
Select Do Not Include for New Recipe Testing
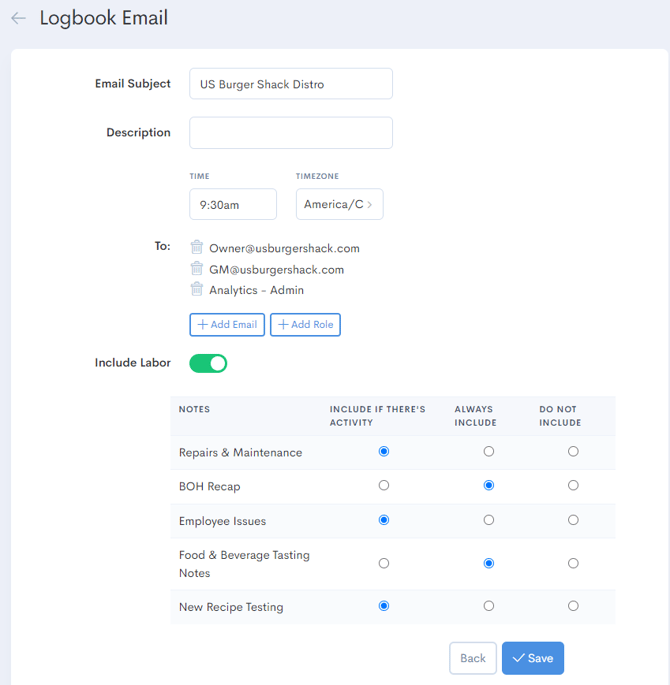click(573, 606)
